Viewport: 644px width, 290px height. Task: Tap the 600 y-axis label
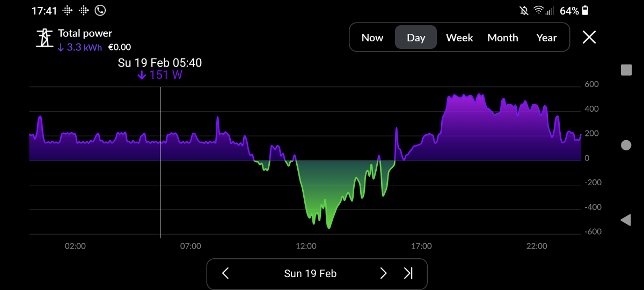(x=592, y=84)
